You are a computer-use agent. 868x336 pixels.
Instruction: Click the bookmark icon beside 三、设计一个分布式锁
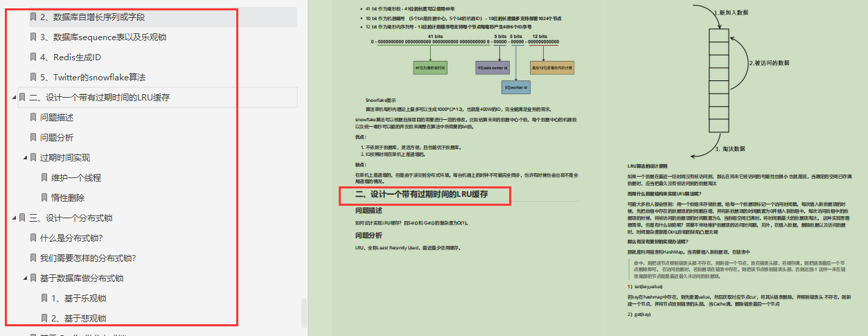coord(22,218)
